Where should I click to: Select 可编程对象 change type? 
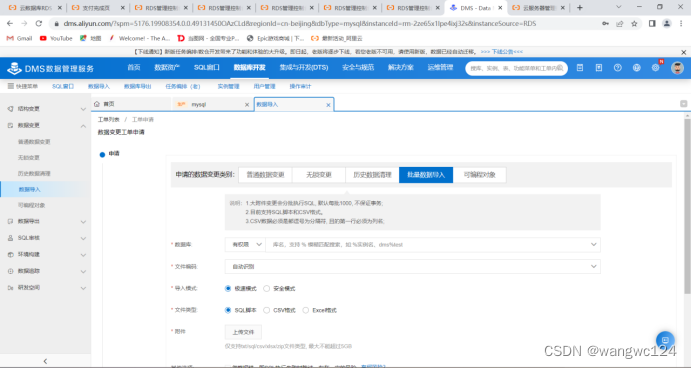[479, 175]
